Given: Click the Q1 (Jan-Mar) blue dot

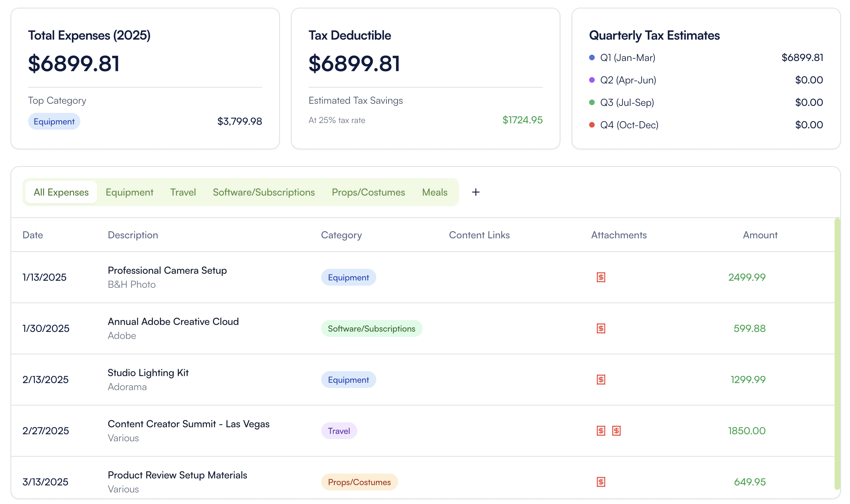Looking at the screenshot, I should tap(592, 57).
